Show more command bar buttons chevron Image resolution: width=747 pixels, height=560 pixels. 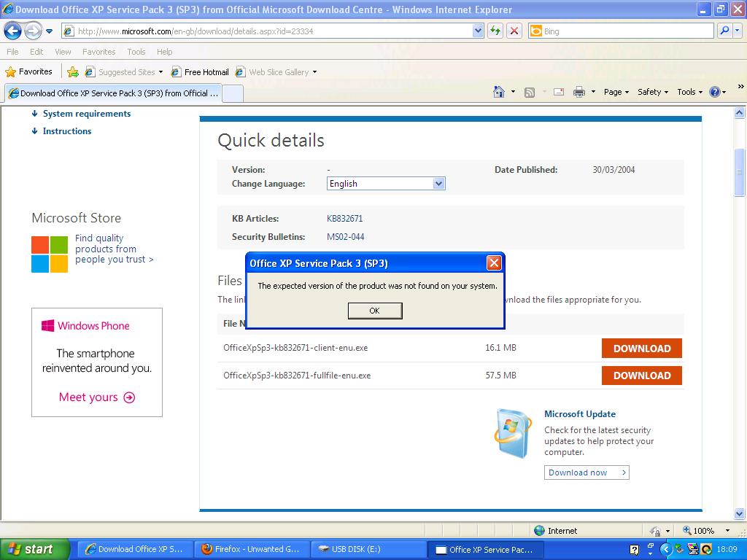740,87
